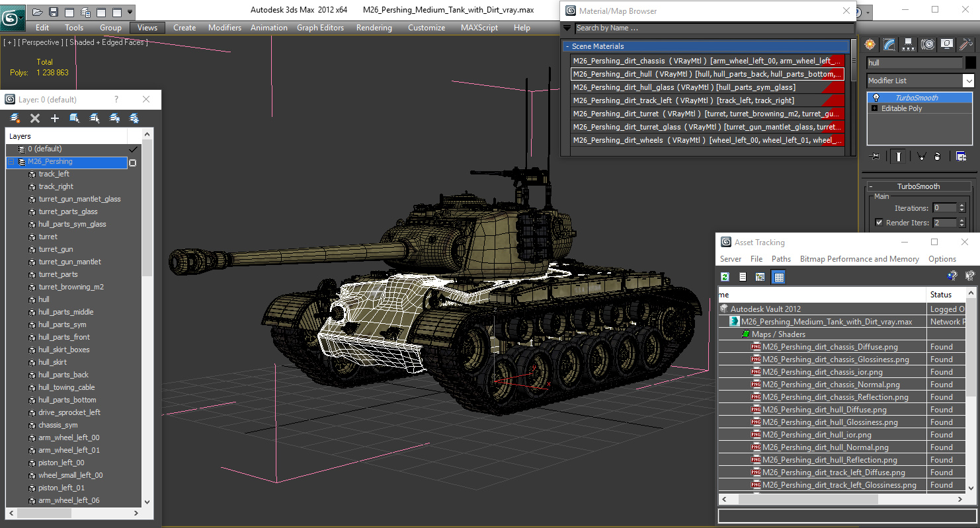Click Remove Modifier trash icon
This screenshot has width=980, height=528.
(938, 157)
